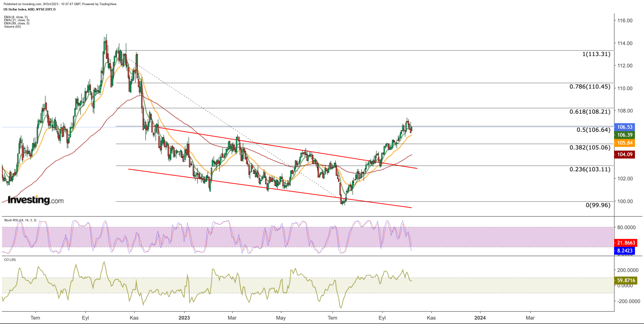Click the 102.00 price axis label

coord(625,178)
